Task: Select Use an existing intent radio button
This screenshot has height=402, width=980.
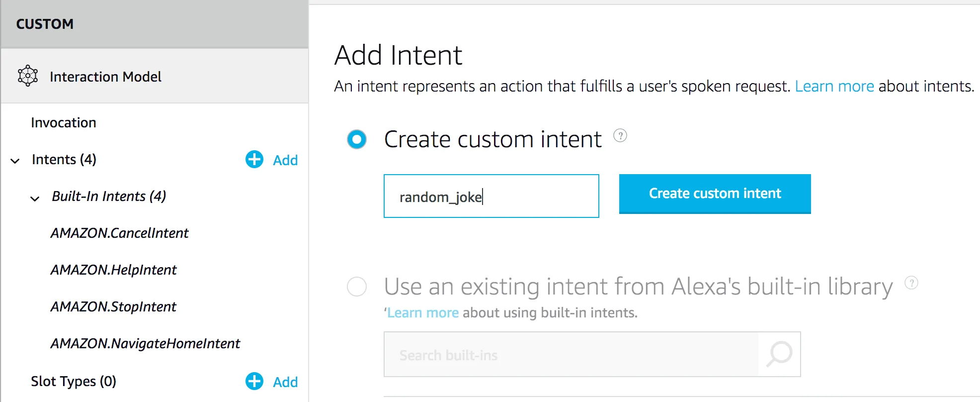Action: click(x=357, y=287)
